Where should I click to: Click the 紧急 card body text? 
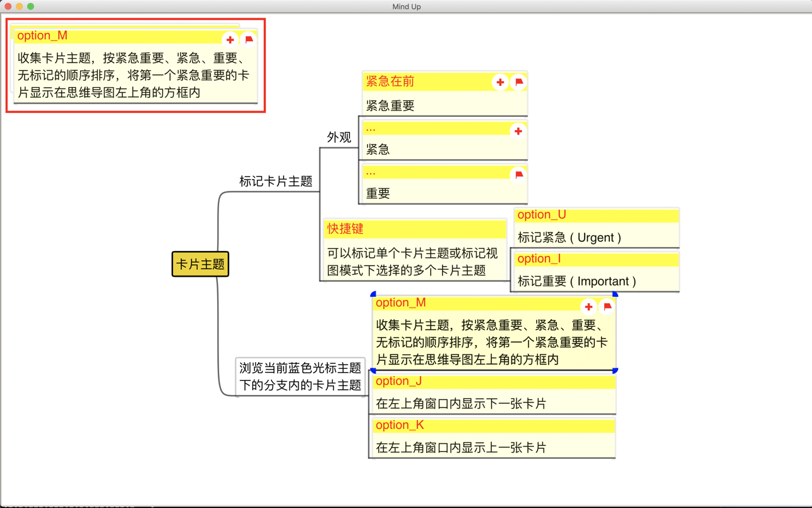click(x=378, y=149)
